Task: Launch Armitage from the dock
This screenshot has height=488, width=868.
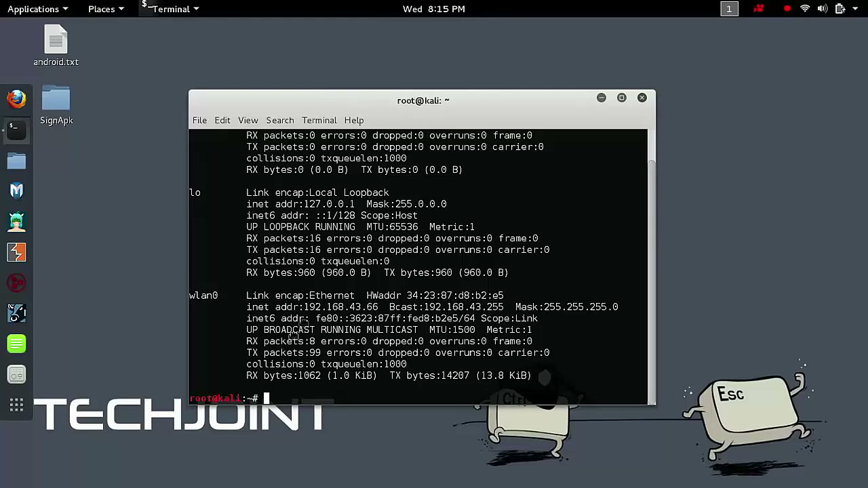Action: pos(16,222)
